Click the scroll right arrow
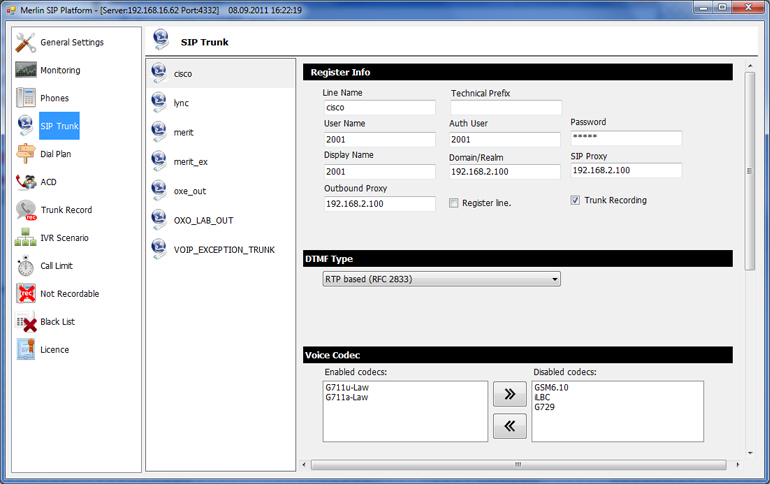The height and width of the screenshot is (484, 770). (737, 464)
